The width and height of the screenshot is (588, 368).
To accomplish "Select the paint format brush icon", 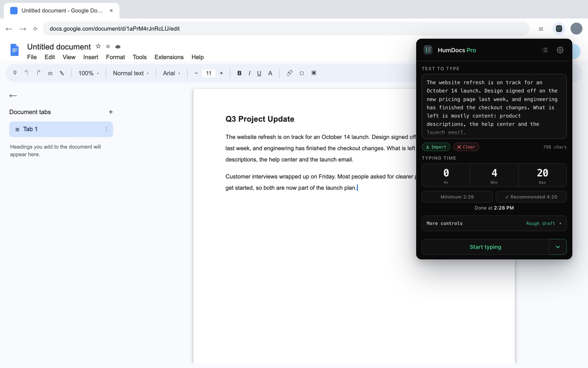I will click(62, 73).
